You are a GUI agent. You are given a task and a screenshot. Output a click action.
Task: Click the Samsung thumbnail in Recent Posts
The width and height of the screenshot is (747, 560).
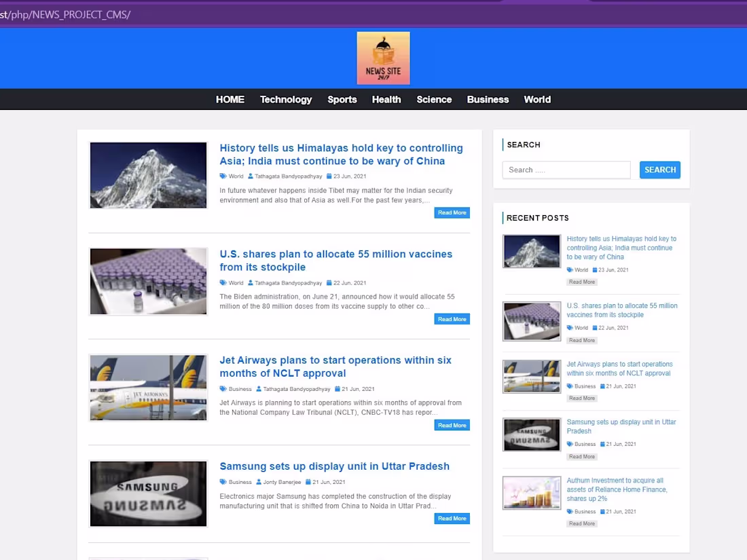tap(531, 434)
